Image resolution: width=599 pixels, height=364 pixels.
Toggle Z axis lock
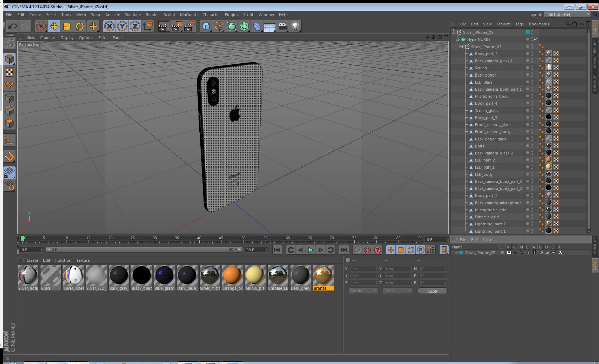(135, 26)
